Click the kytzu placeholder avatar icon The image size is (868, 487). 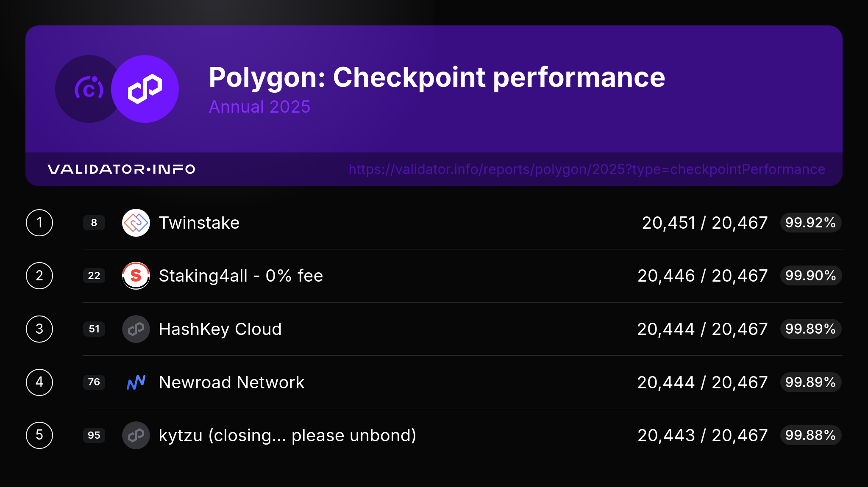136,435
